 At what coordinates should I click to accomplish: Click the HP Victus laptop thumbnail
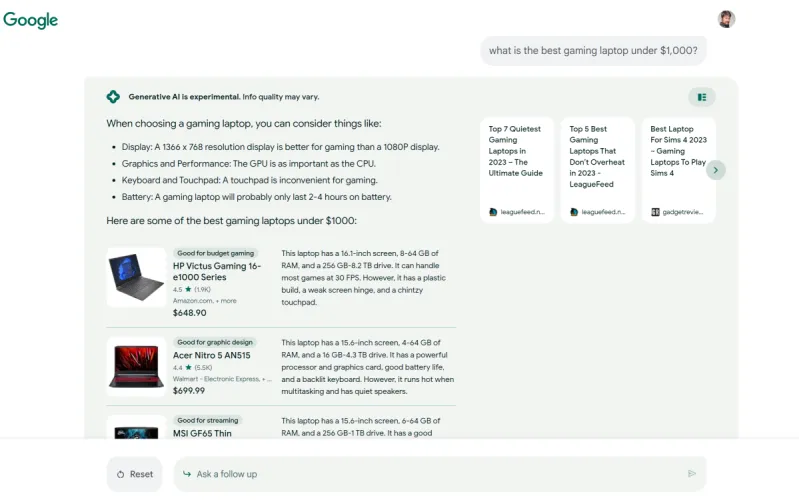click(136, 277)
